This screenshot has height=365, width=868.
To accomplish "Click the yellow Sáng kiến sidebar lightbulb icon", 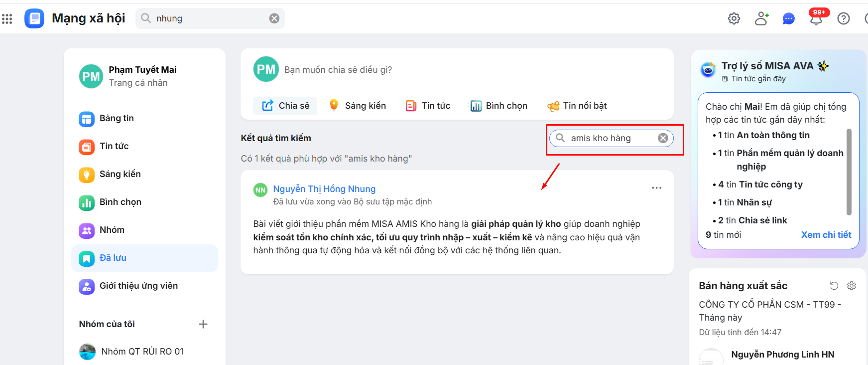I will pyautogui.click(x=87, y=175).
